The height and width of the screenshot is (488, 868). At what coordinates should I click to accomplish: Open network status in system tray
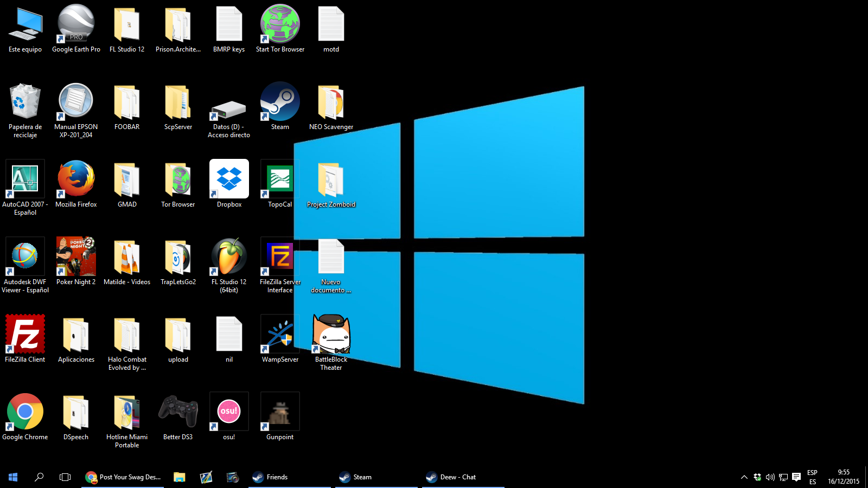click(x=783, y=477)
